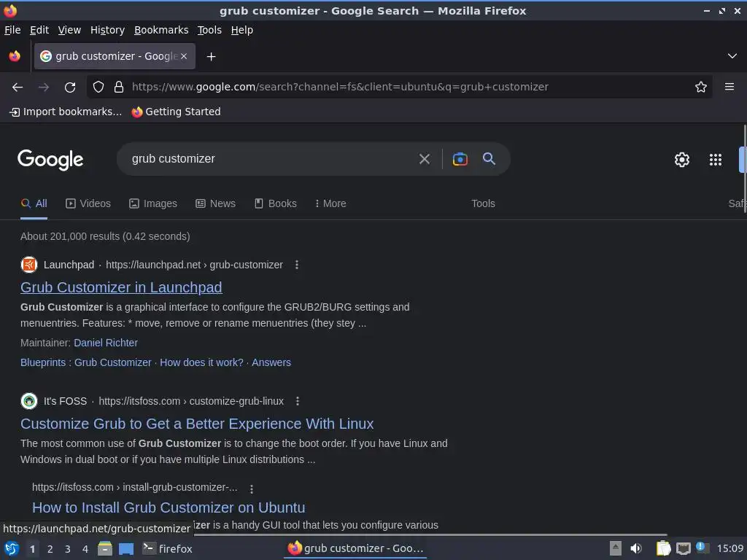Switch to Videos search results
This screenshot has height=560, width=747.
point(88,204)
